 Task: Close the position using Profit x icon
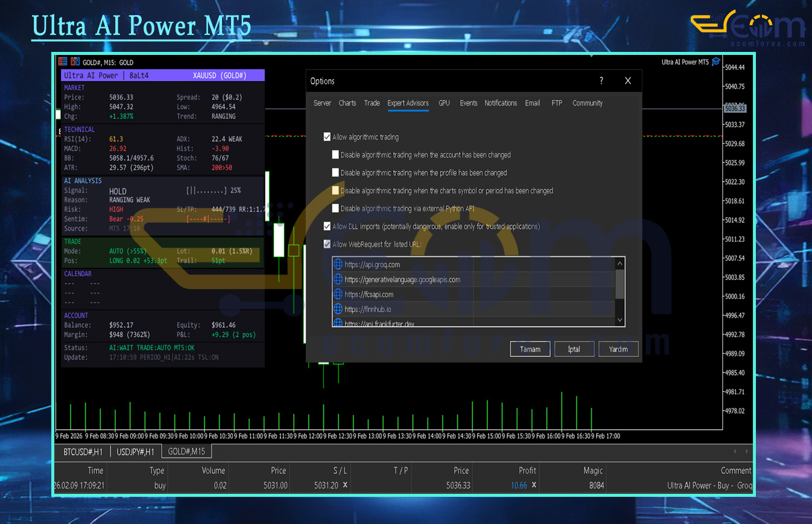coord(534,485)
